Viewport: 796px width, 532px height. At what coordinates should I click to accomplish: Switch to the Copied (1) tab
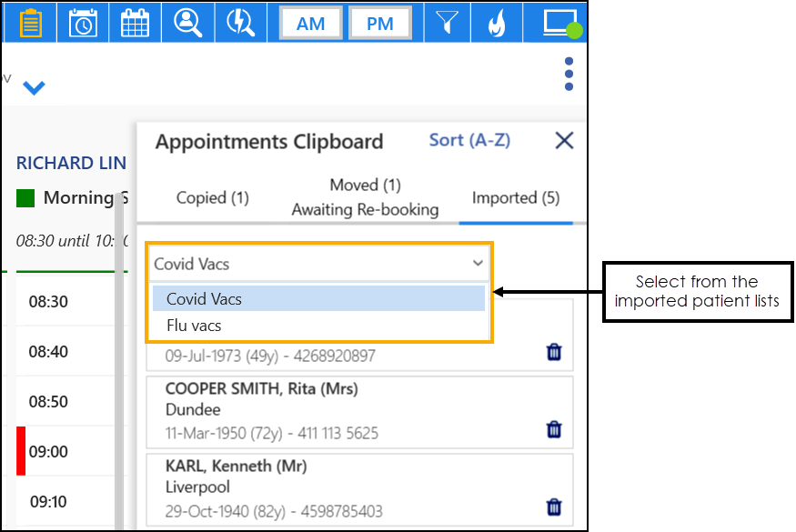tap(213, 197)
